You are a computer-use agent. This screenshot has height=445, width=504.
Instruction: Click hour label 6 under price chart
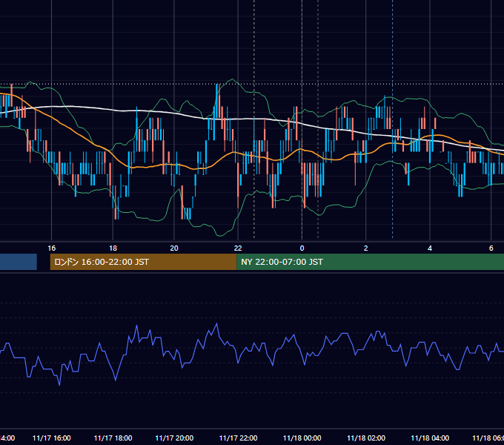491,248
